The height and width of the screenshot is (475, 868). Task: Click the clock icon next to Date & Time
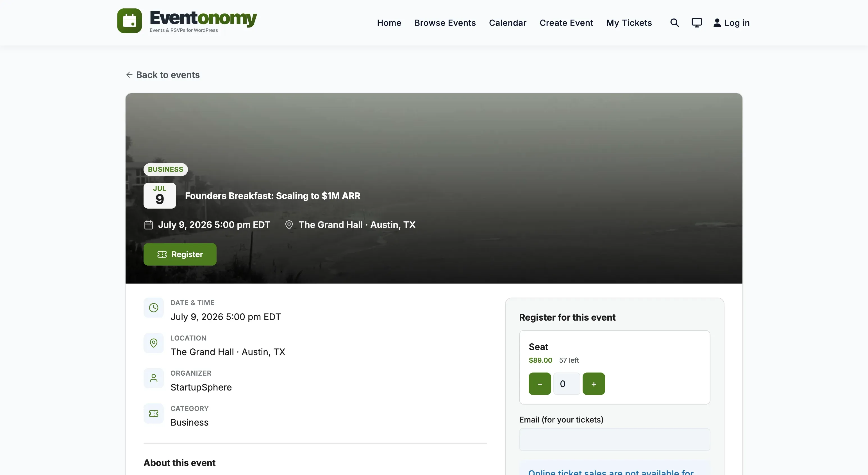tap(154, 308)
